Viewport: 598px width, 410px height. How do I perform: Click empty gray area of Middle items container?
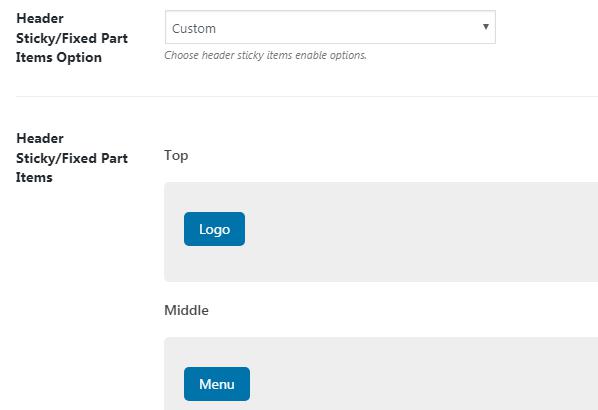(420, 376)
